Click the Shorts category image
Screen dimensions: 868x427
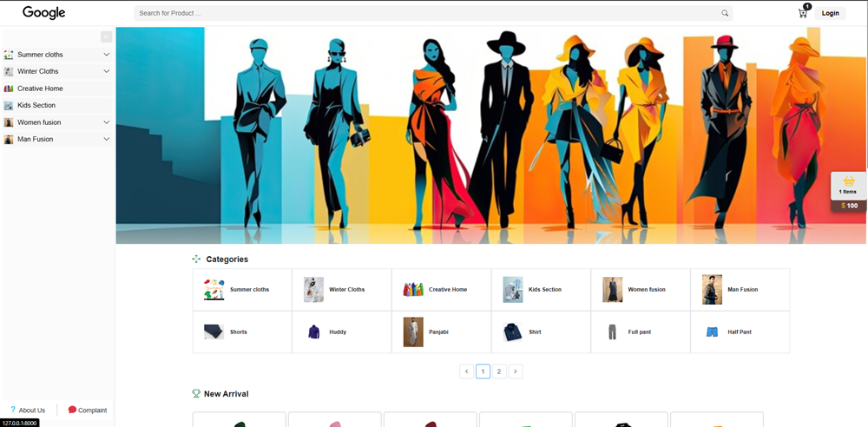coord(214,332)
